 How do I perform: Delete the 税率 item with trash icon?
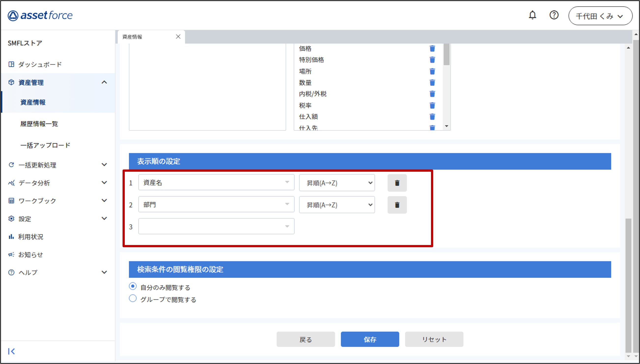(x=432, y=105)
